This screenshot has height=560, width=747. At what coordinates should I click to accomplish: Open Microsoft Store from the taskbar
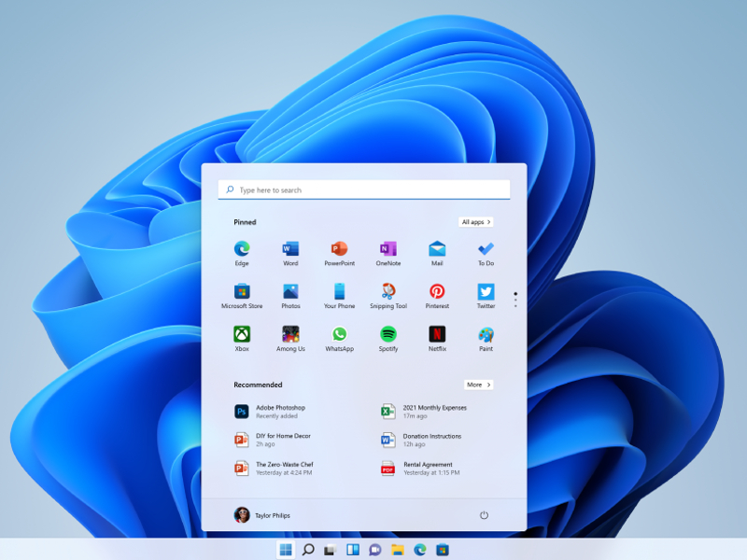[442, 550]
